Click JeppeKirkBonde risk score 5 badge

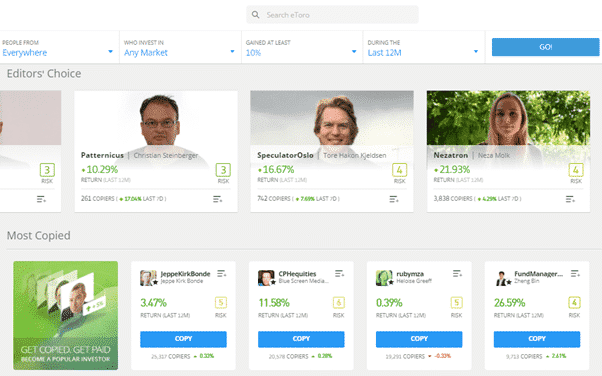point(221,303)
